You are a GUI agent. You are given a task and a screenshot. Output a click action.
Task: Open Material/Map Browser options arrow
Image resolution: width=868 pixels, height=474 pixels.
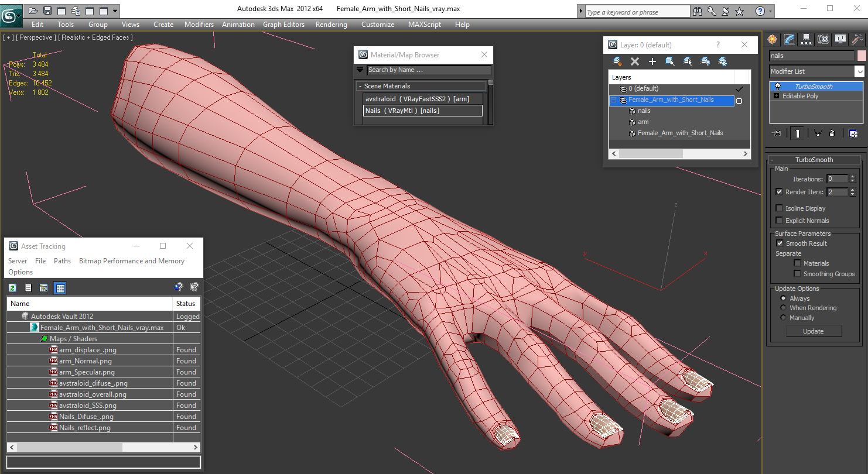coord(360,70)
